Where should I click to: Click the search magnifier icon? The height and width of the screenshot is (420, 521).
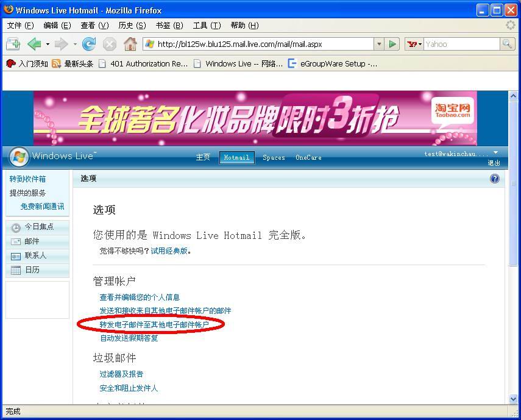coord(507,44)
